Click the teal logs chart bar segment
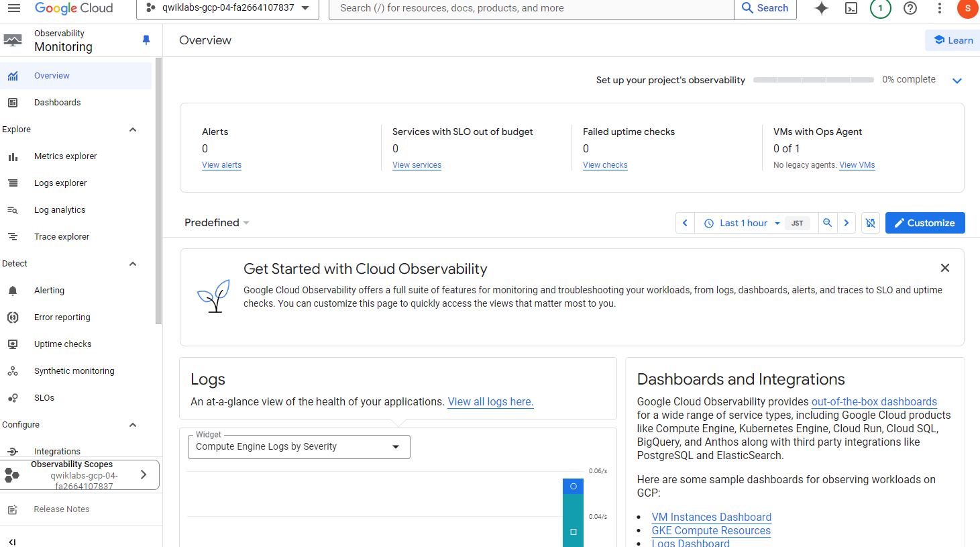The height and width of the screenshot is (547, 980). point(573,521)
